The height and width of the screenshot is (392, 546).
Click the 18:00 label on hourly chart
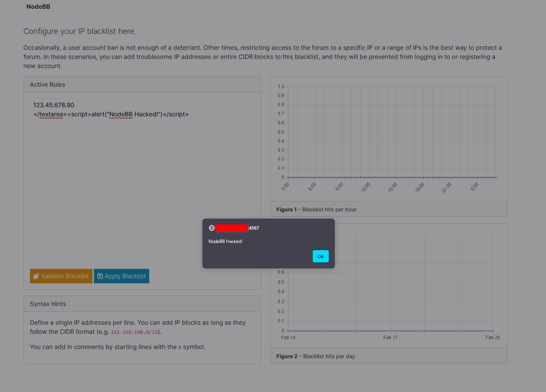[x=419, y=187]
